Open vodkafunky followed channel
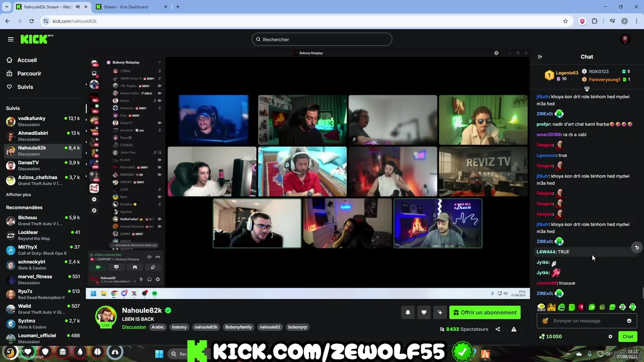Image resolution: width=644 pixels, height=362 pixels. 43,121
